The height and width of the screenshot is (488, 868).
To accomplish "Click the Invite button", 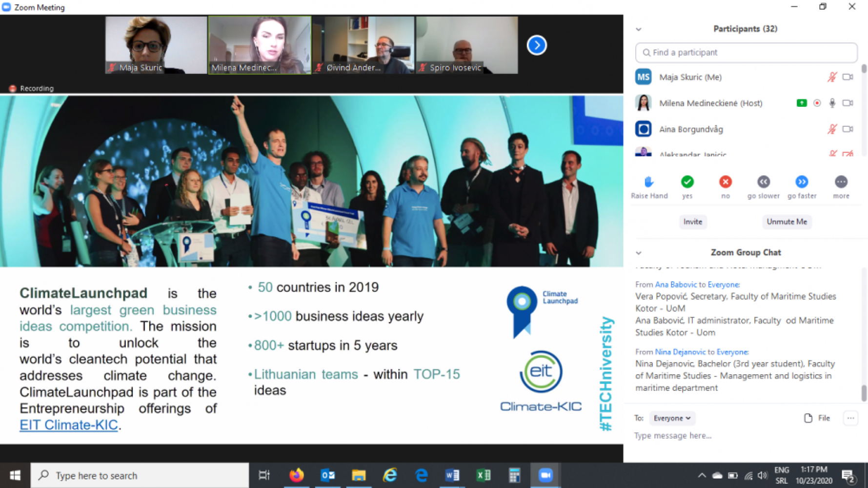I will [x=692, y=222].
